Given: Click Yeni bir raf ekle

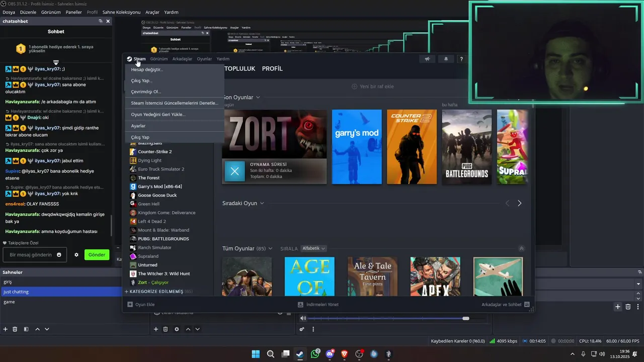Looking at the screenshot, I should 373,86.
